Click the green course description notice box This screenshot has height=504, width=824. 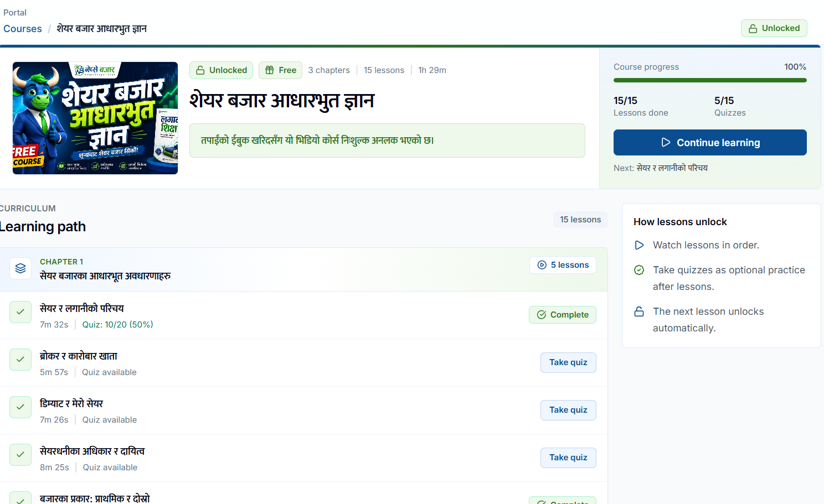(x=387, y=141)
